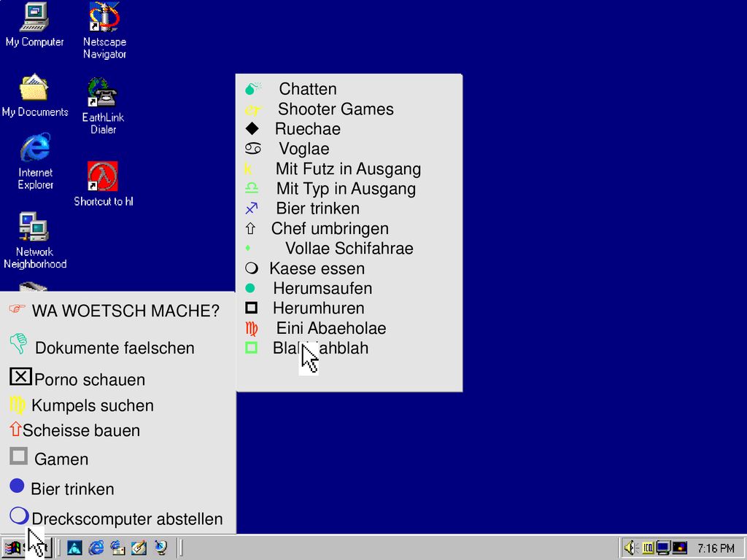Click the black square box beside Herumhuren
This screenshot has width=747, height=560.
pyautogui.click(x=251, y=308)
